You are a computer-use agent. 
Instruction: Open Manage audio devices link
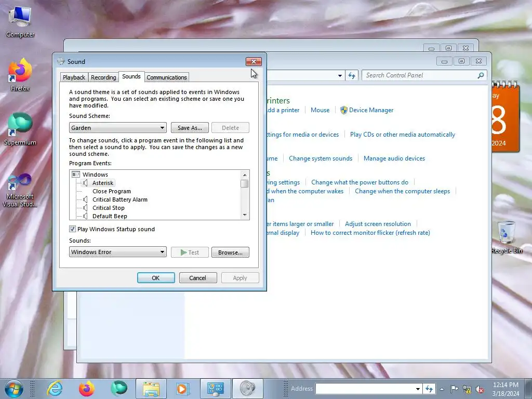(394, 158)
